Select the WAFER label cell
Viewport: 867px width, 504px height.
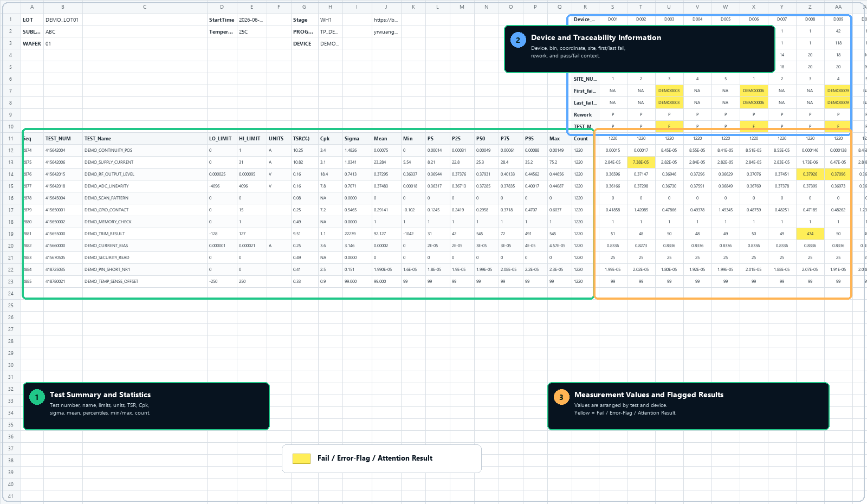click(32, 43)
